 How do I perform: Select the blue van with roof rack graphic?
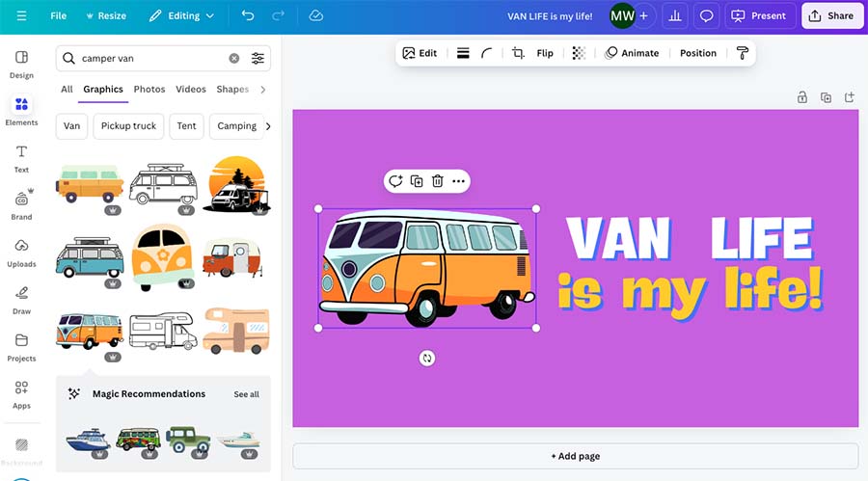point(90,257)
